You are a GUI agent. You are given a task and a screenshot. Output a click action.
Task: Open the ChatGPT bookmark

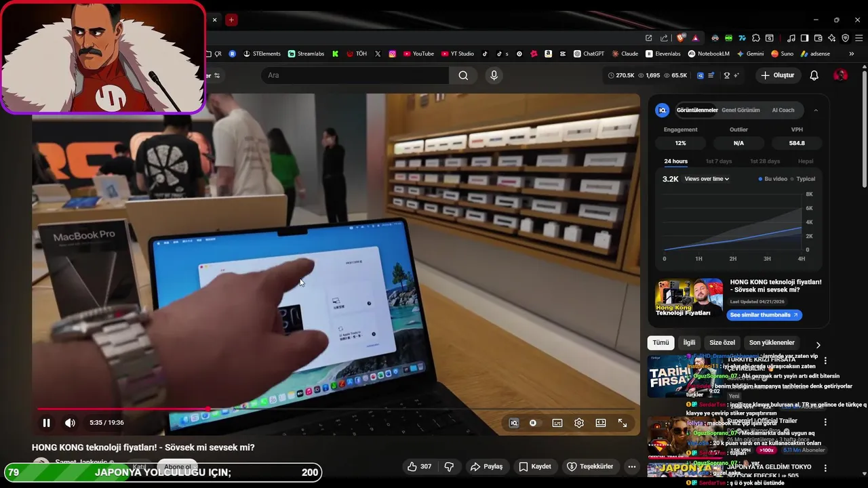click(589, 54)
